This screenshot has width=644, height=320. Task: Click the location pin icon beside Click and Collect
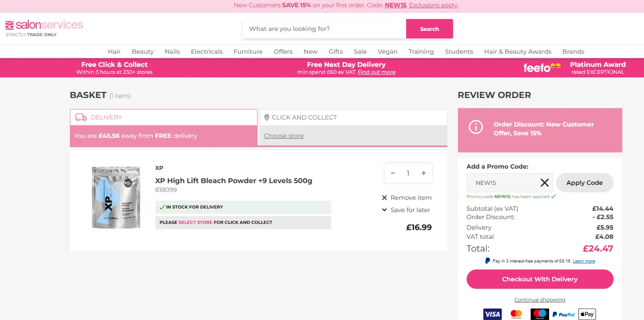click(267, 117)
